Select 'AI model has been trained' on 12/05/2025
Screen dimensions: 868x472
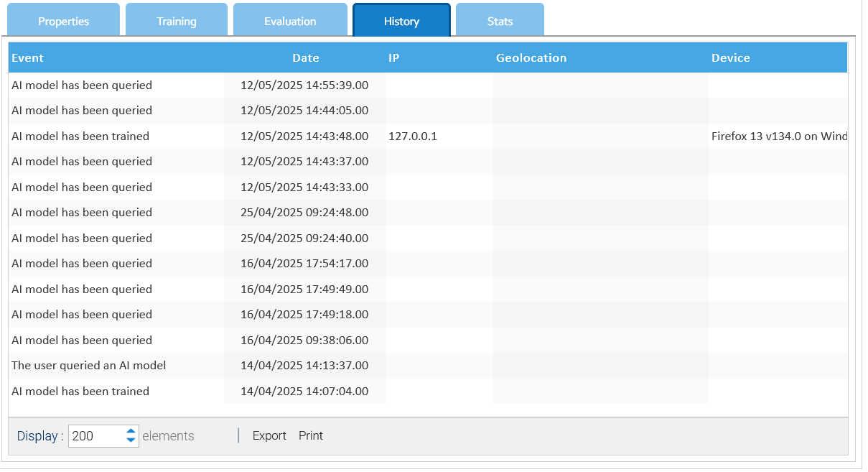[x=80, y=136]
